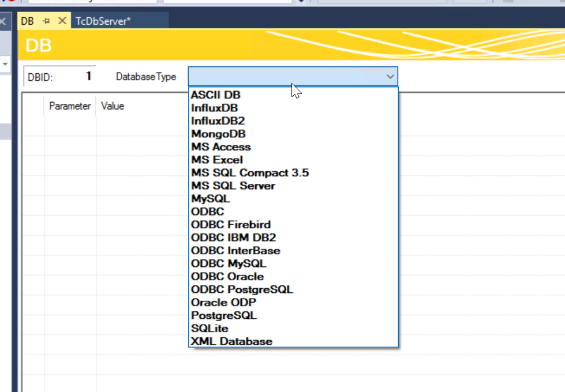Pick ODBC MySQL from the list
Viewport: 565px width, 392px height.
(x=293, y=263)
